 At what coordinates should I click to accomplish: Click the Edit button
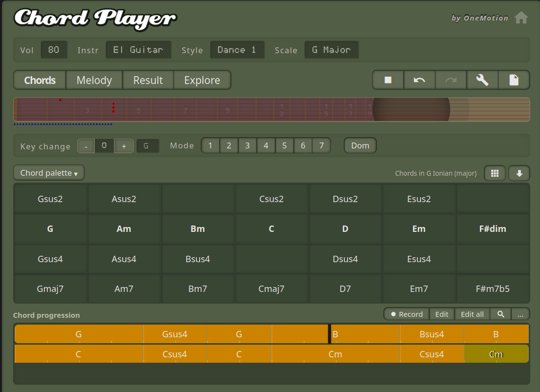pyautogui.click(x=442, y=314)
